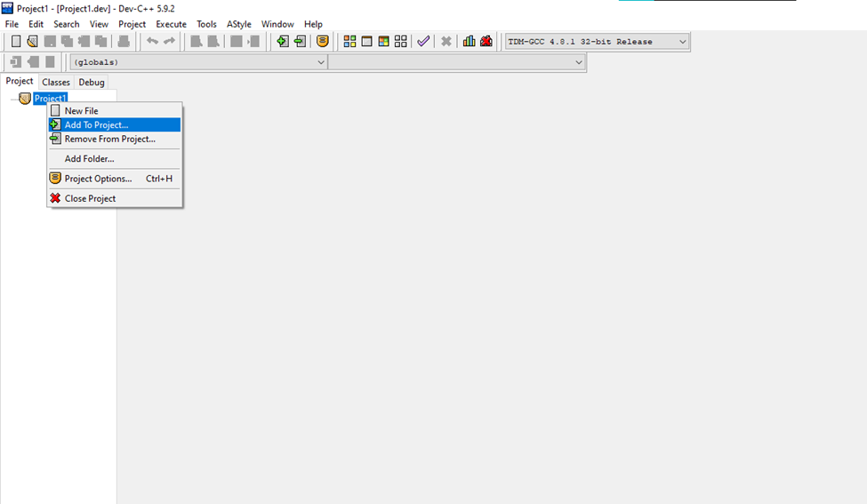Open Project Options from the toolbar icon

(x=323, y=42)
